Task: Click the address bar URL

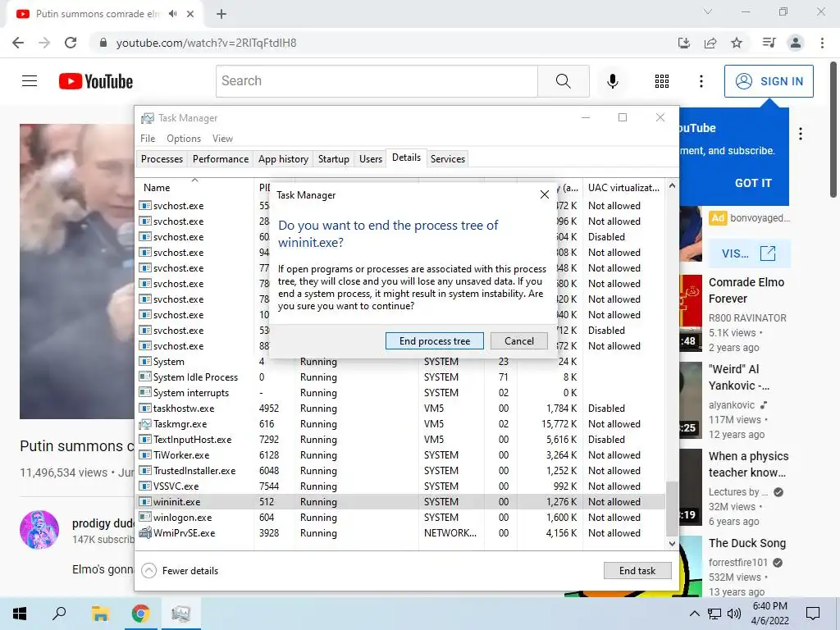Action: [206, 43]
